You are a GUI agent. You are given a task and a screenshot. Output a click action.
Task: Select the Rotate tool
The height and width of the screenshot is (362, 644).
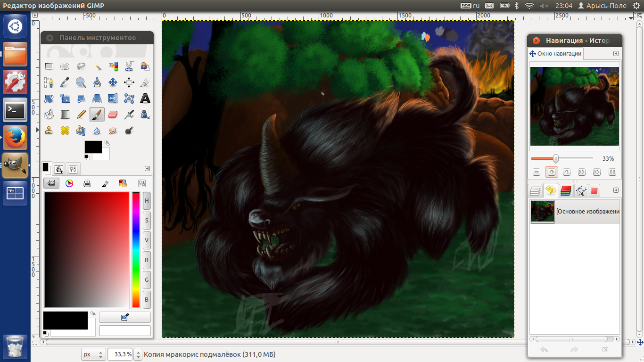49,99
